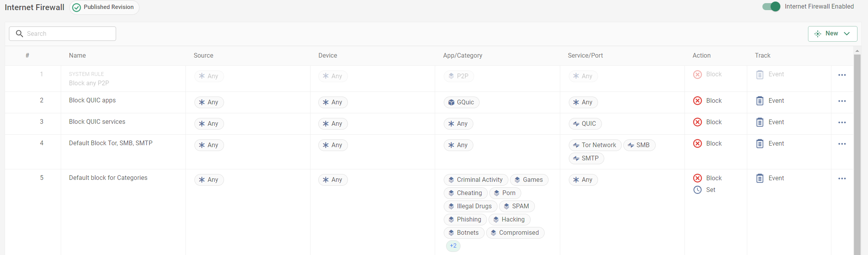This screenshot has width=868, height=255.
Task: Click the Tor Network service chip
Action: click(x=595, y=145)
